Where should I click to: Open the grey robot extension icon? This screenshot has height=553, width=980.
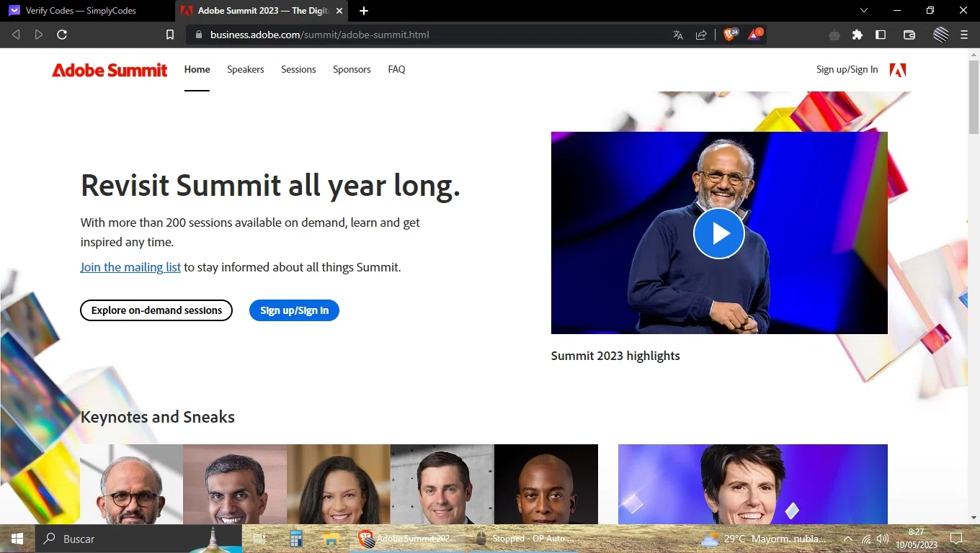[834, 35]
